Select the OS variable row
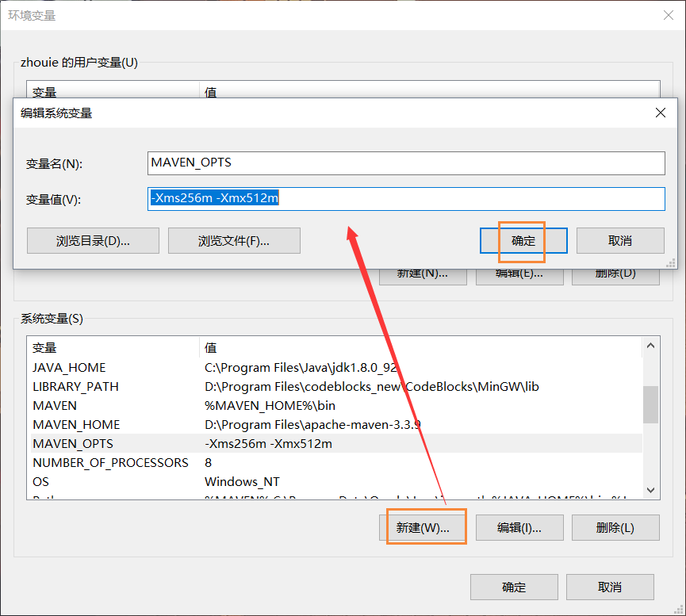 [x=335, y=482]
